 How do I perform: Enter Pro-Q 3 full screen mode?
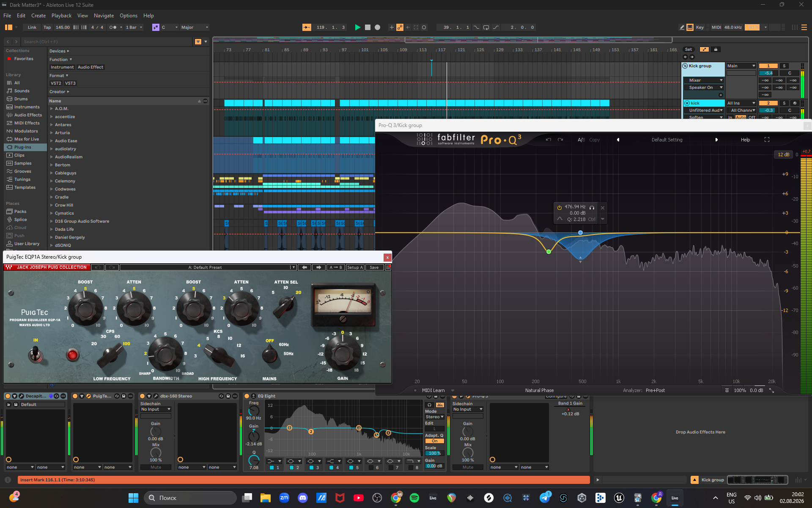point(767,140)
